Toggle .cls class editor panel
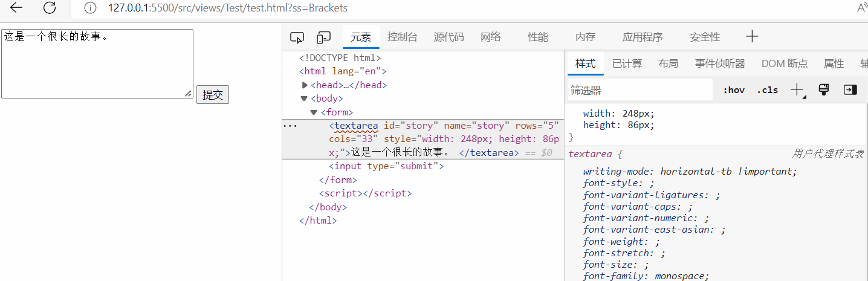868x281 pixels. click(768, 90)
